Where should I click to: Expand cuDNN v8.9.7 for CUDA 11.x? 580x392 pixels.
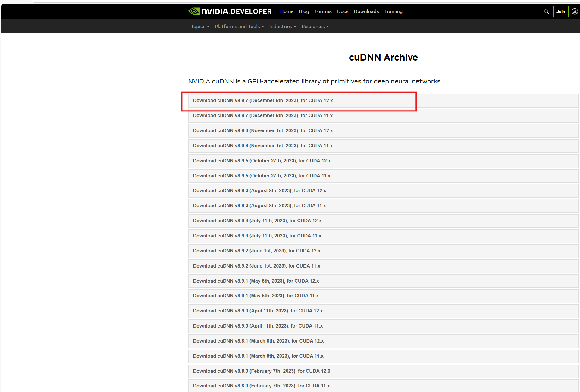pyautogui.click(x=383, y=116)
